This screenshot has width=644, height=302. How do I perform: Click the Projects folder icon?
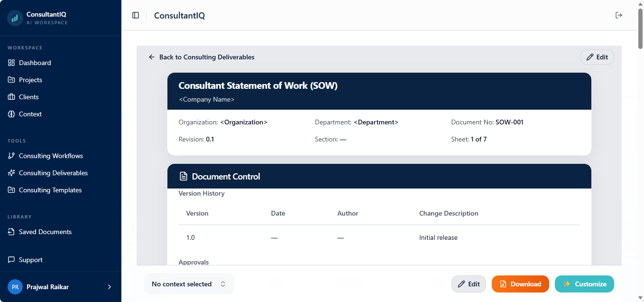coord(11,80)
